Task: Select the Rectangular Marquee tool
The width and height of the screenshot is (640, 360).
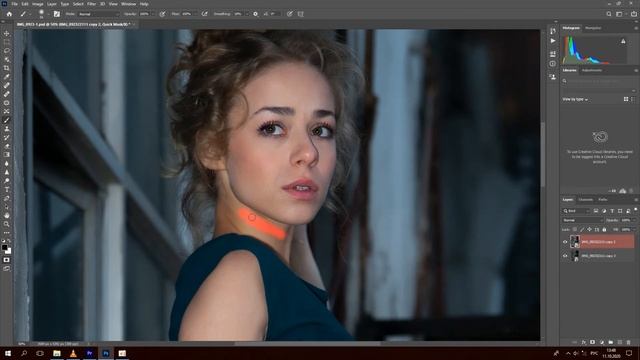Action: [7, 42]
